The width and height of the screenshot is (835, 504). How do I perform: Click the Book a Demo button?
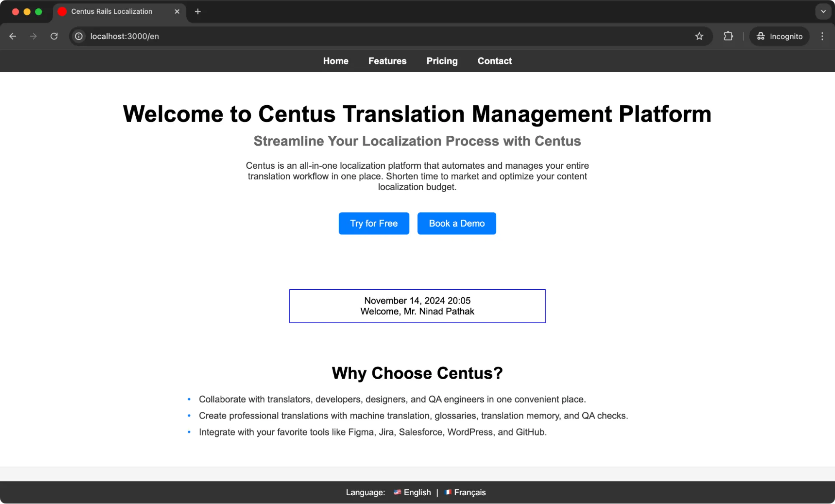(456, 223)
